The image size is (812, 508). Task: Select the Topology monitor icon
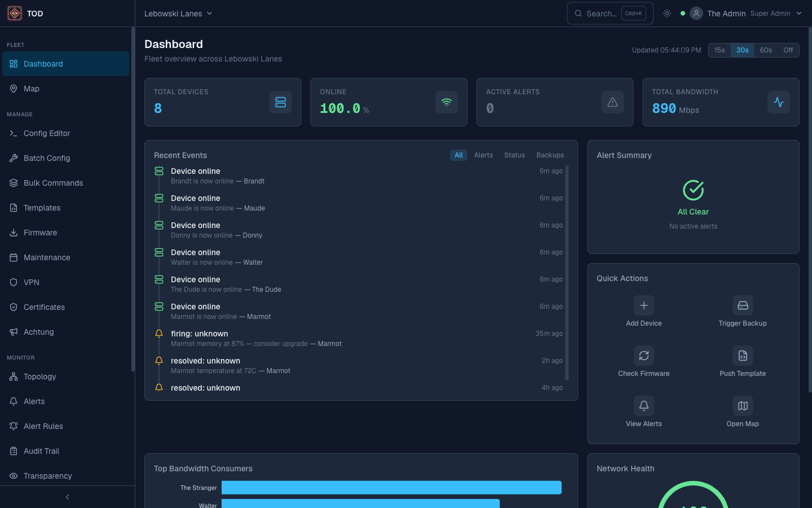tap(12, 376)
